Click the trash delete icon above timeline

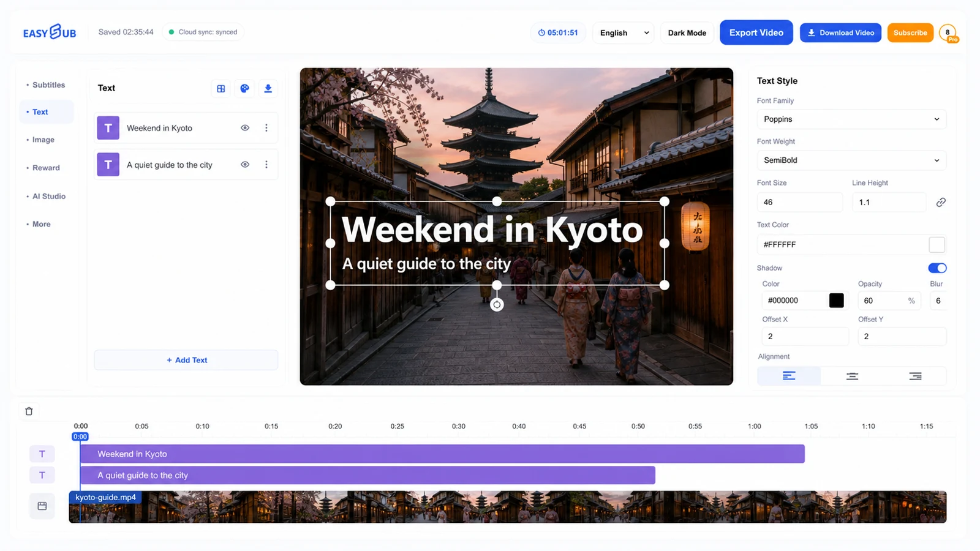pos(29,411)
